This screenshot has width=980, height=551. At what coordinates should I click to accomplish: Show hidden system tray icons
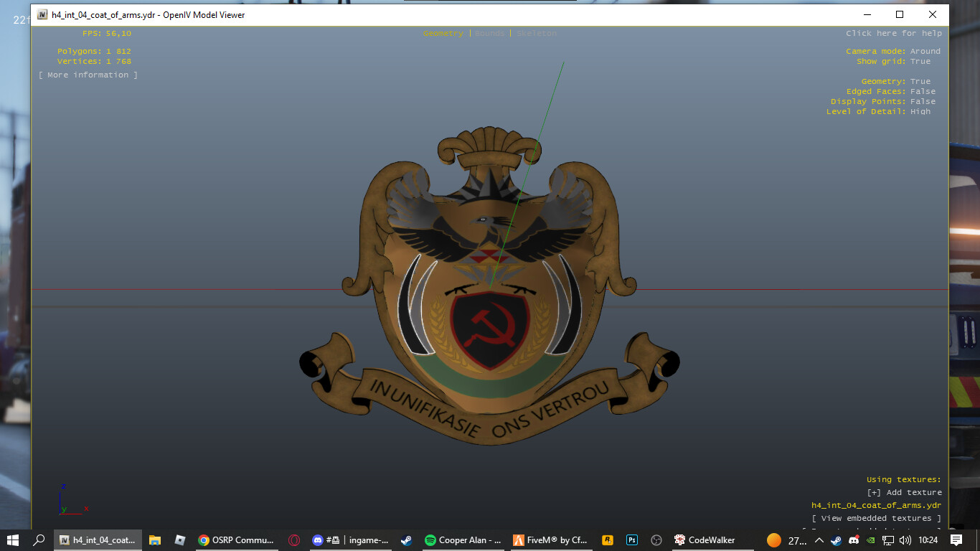[x=819, y=540]
